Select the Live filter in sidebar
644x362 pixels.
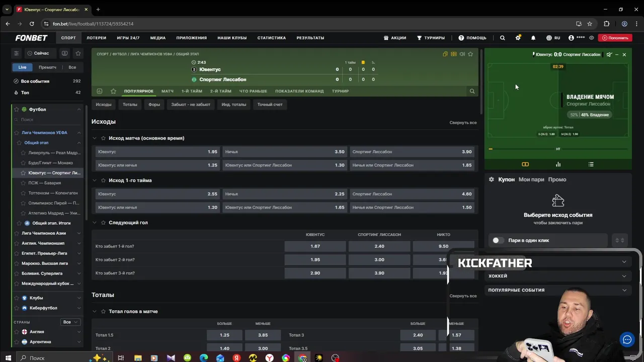tap(23, 67)
